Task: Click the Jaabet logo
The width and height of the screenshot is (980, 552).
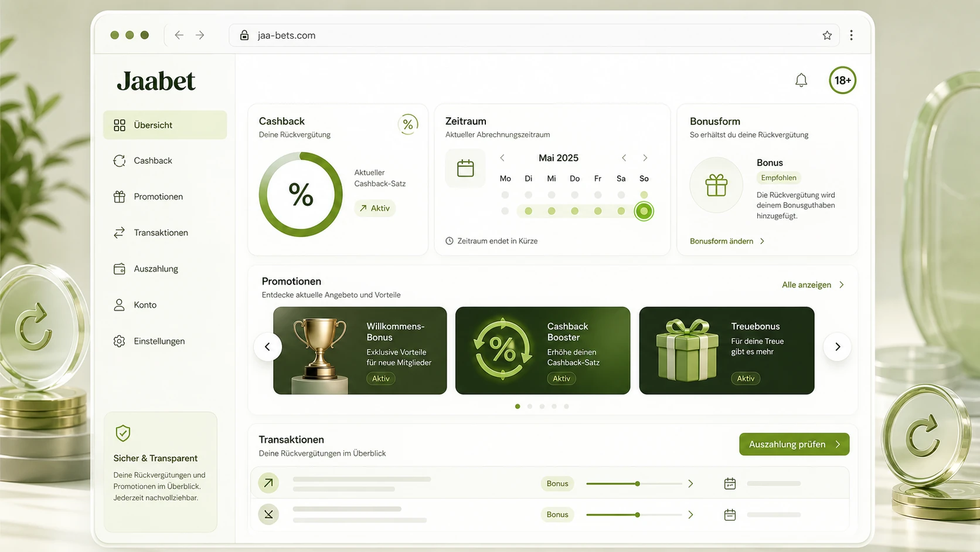Action: 156,81
